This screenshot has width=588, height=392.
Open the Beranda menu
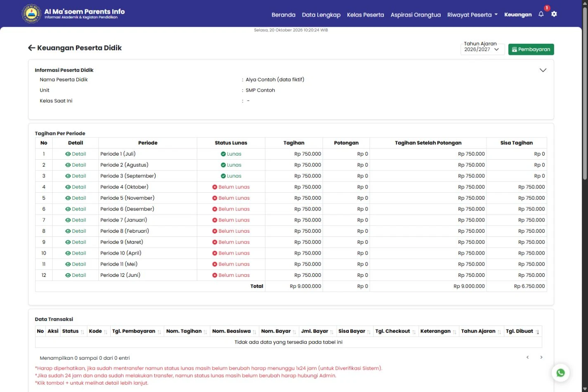pyautogui.click(x=283, y=15)
